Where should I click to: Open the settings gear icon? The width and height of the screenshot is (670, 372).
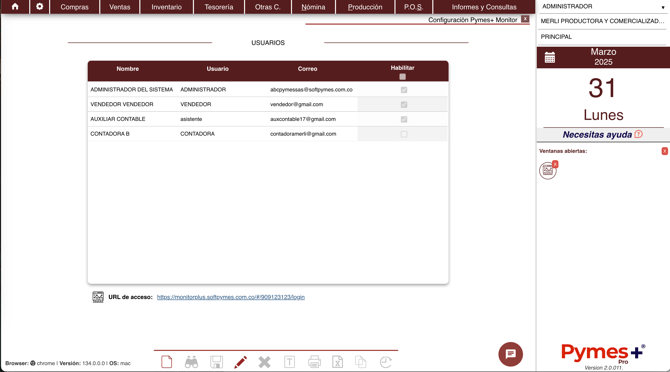coord(39,7)
